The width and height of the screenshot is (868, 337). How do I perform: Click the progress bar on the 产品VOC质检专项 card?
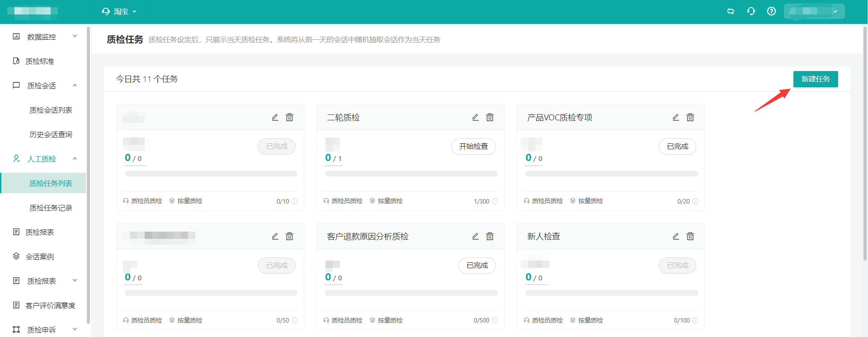(x=612, y=174)
